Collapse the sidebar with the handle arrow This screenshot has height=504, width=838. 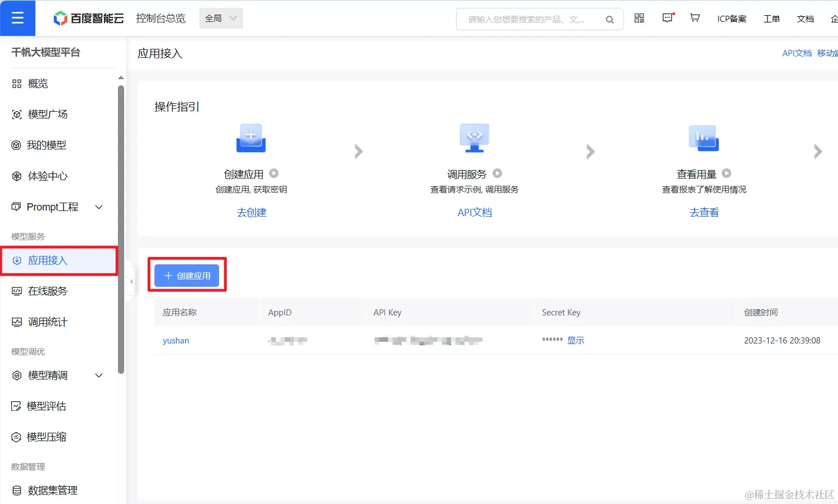click(x=131, y=282)
